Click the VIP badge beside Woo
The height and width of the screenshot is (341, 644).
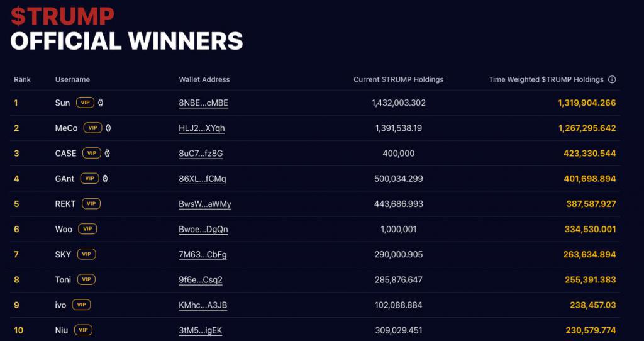(87, 229)
